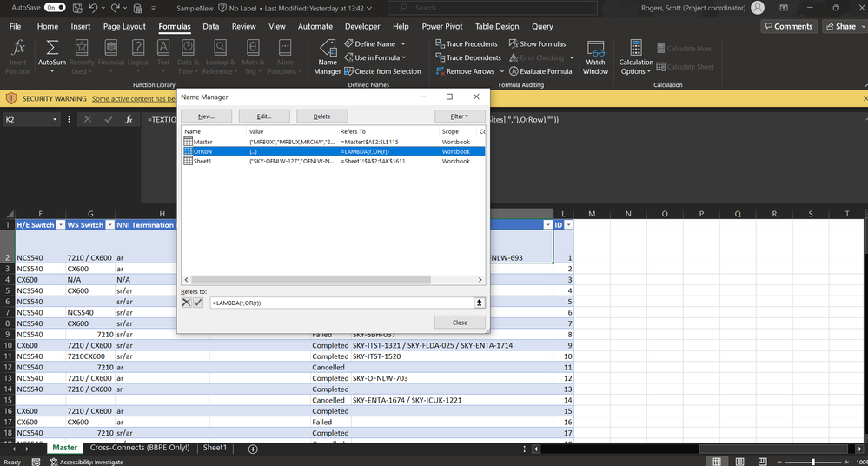Open the Filter dropdown in Name Manager
This screenshot has width=868, height=466.
[460, 116]
